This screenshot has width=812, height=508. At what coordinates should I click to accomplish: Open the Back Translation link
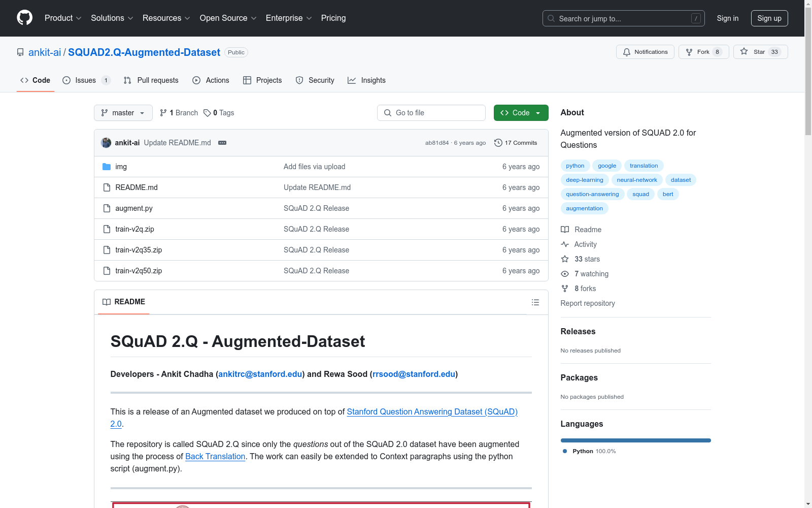point(215,456)
